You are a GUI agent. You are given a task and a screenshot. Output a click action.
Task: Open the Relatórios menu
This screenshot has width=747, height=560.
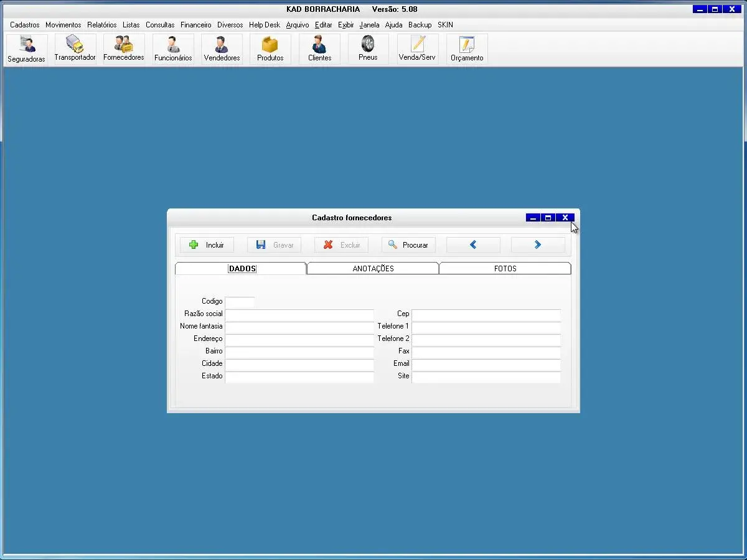tap(102, 25)
